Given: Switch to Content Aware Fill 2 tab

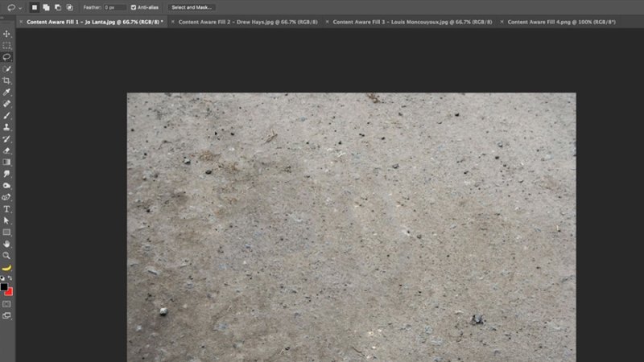Looking at the screenshot, I should coord(248,23).
